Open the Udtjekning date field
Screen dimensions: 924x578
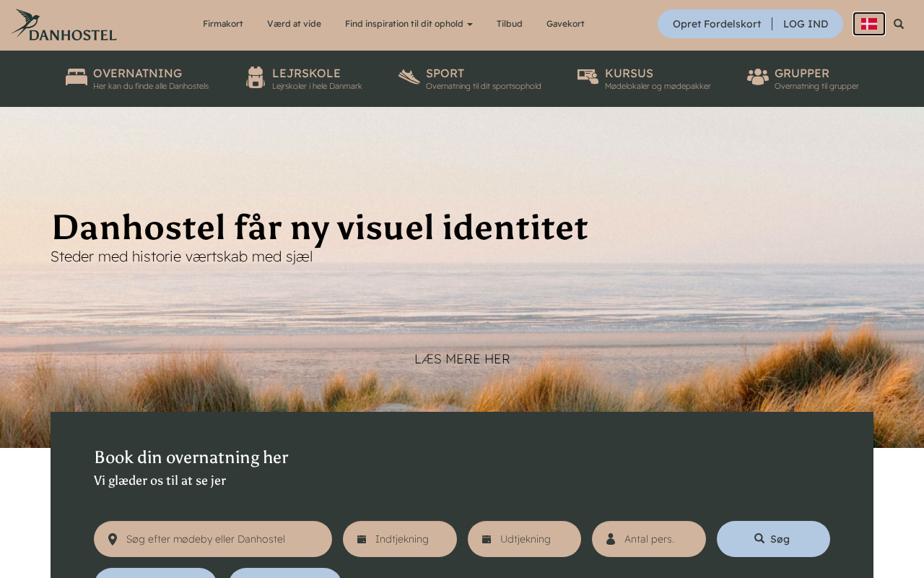524,539
